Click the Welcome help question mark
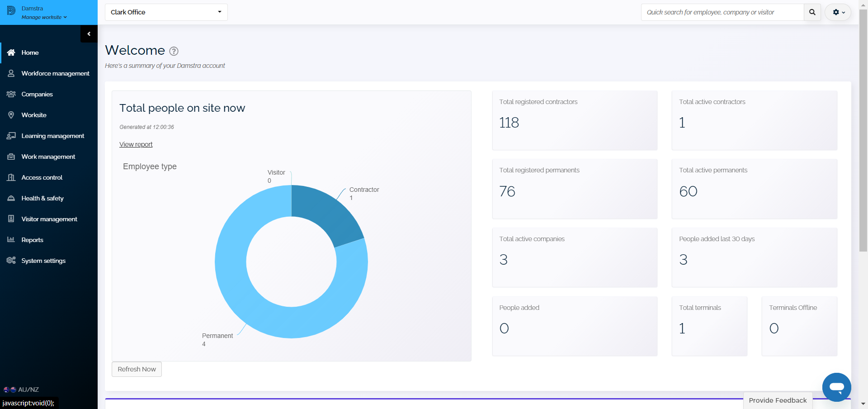Image resolution: width=868 pixels, height=409 pixels. click(x=174, y=51)
